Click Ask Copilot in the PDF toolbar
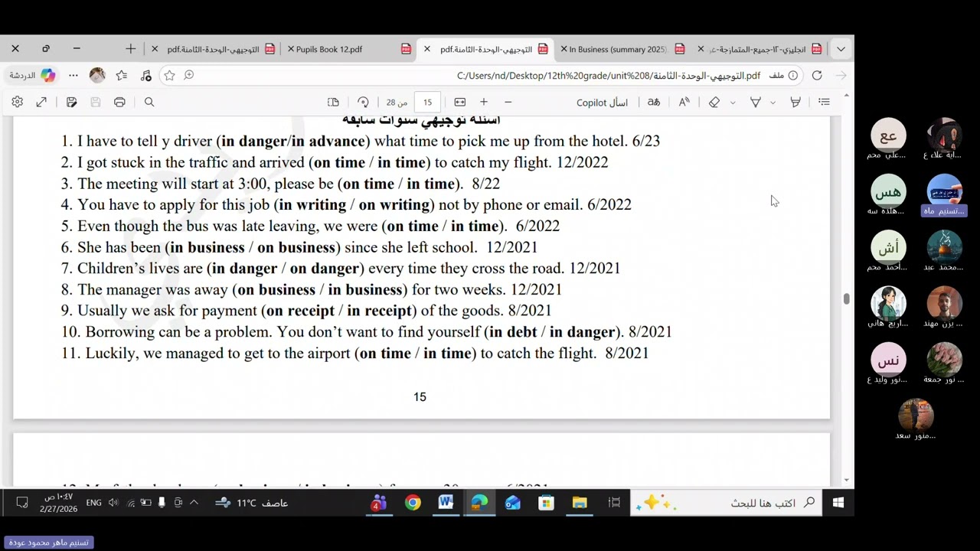The width and height of the screenshot is (980, 551). [602, 103]
